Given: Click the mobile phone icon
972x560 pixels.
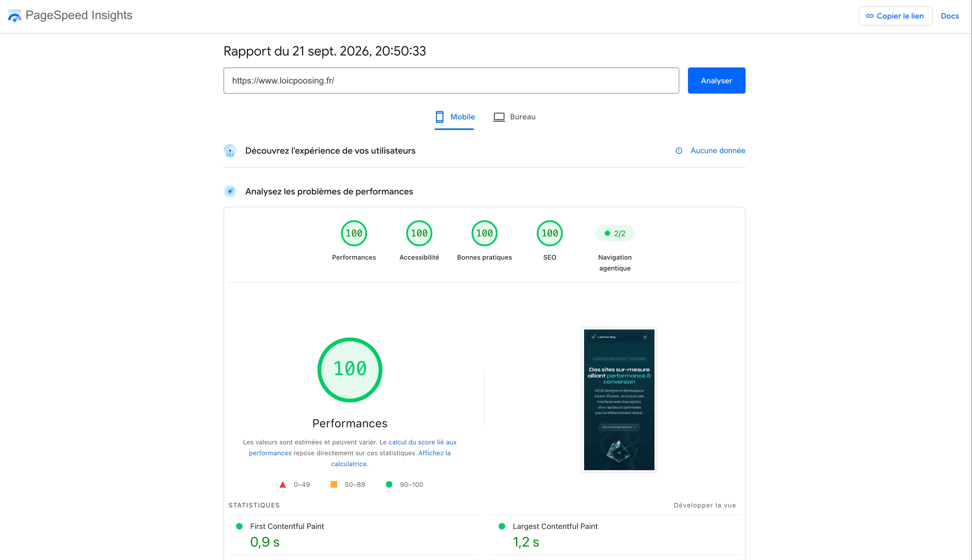Looking at the screenshot, I should coord(439,117).
